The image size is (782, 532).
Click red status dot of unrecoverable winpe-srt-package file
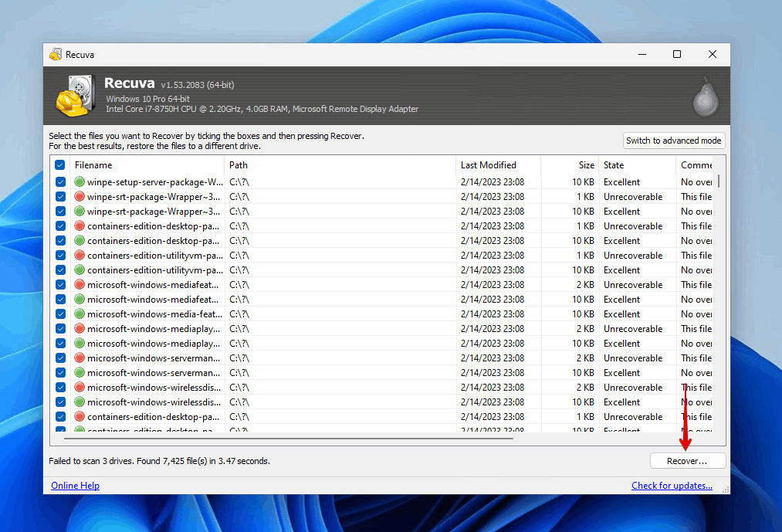(80, 197)
